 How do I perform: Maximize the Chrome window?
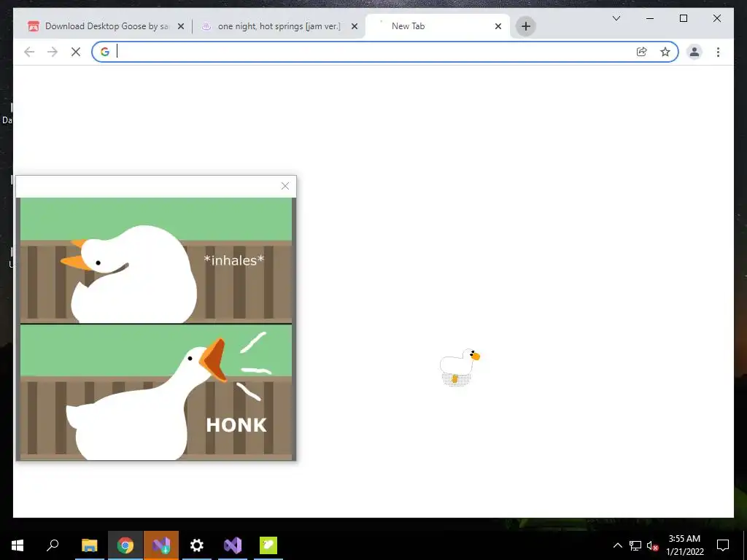[683, 18]
